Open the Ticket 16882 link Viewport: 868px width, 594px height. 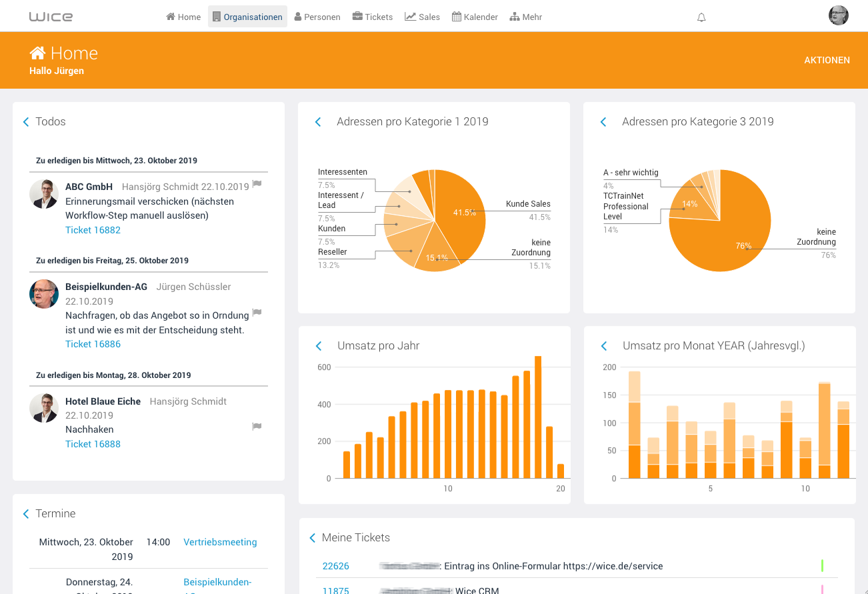[93, 230]
